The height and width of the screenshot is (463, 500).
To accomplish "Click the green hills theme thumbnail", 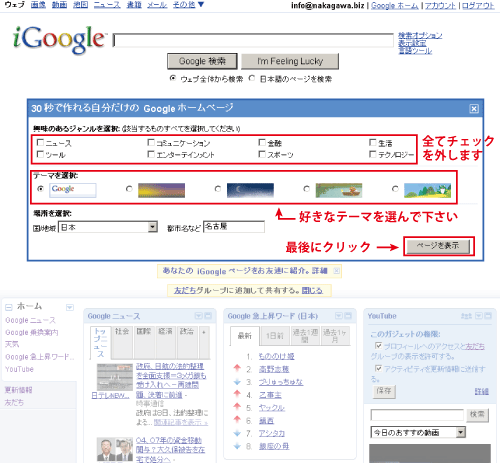I will (428, 190).
